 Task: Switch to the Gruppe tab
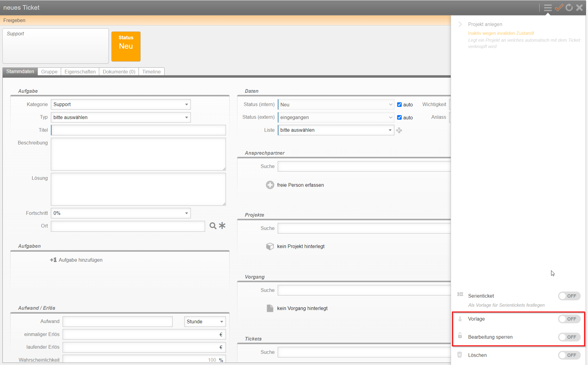click(49, 72)
